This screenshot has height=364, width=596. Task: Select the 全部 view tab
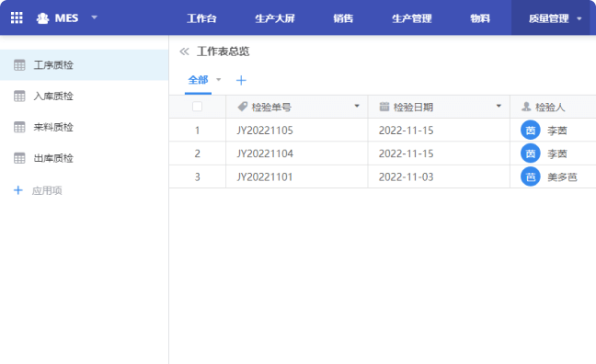tap(198, 80)
